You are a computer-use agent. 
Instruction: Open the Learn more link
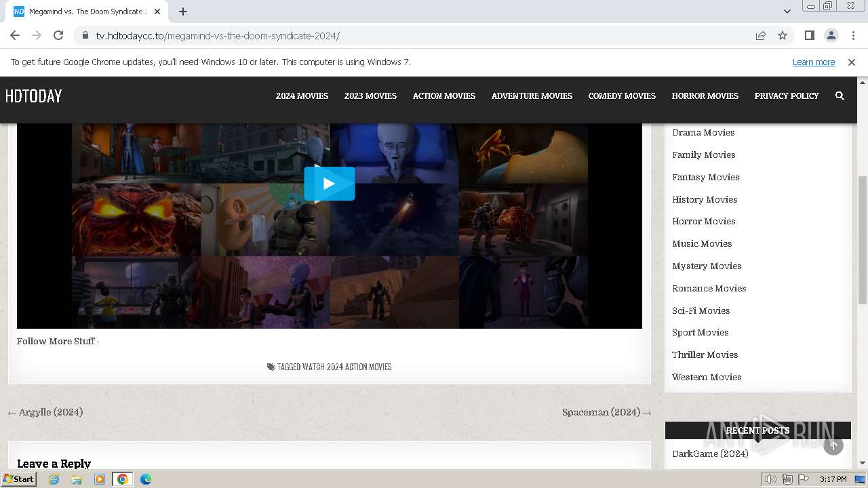pos(814,62)
